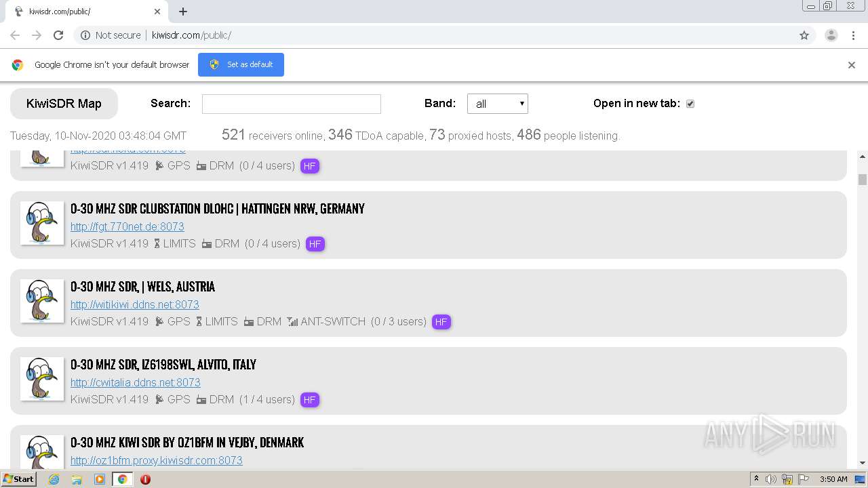Close the kiwisdr.com/public/ tab
The image size is (868, 488).
[x=157, y=12]
